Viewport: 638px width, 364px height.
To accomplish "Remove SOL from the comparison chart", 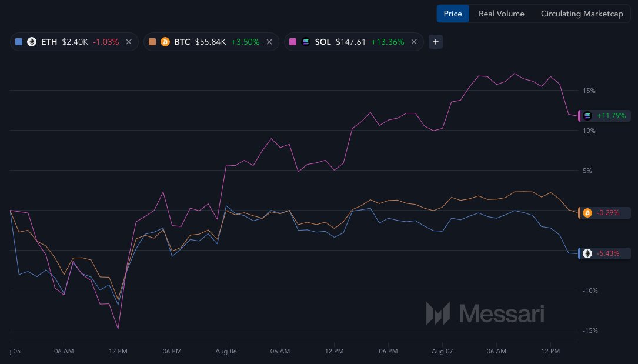I will pyautogui.click(x=414, y=42).
